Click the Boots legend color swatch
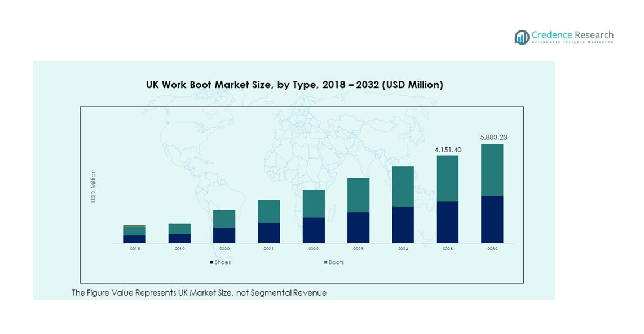This screenshot has width=644, height=334. [325, 262]
